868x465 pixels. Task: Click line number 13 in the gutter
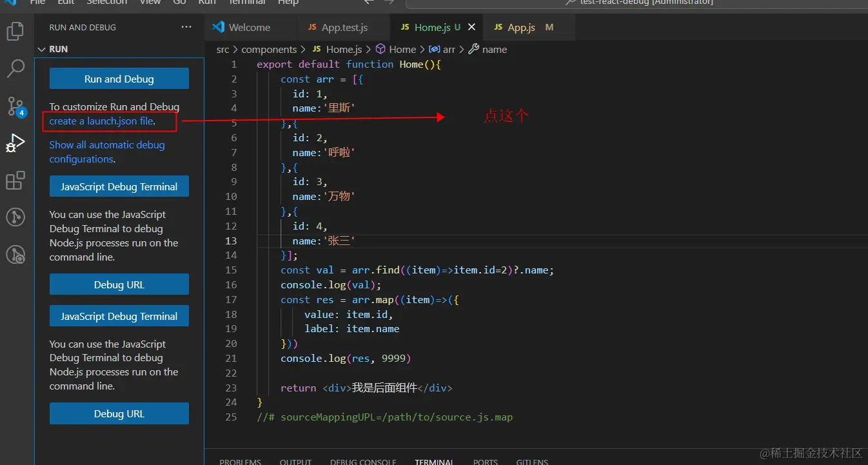231,241
